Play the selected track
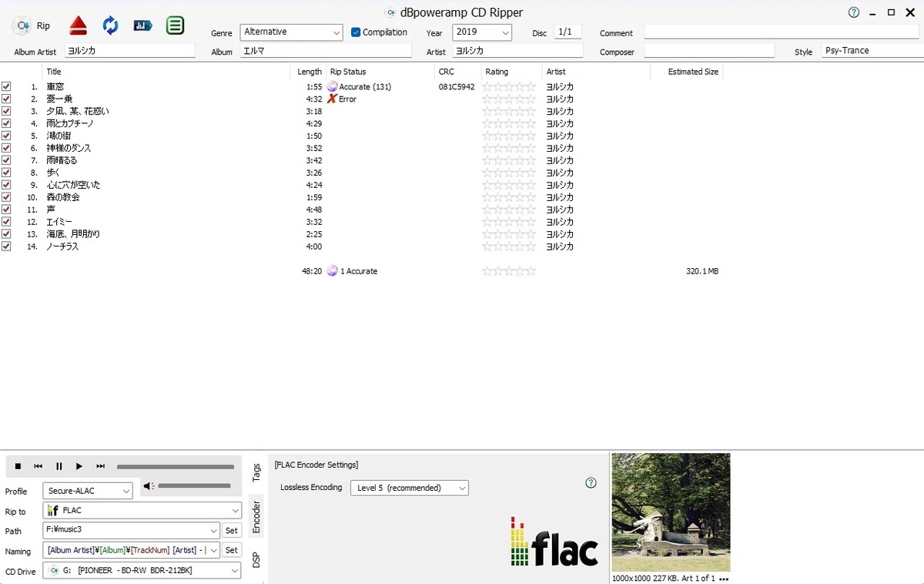The image size is (924, 584). coord(79,466)
